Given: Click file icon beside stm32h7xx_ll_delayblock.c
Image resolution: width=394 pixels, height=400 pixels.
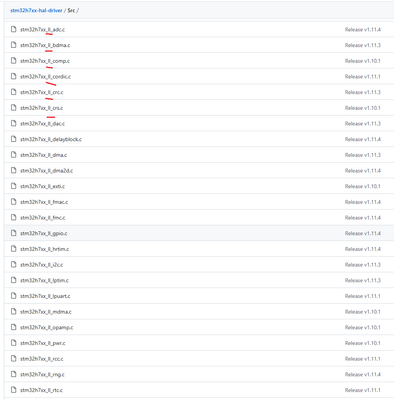Looking at the screenshot, I should pyautogui.click(x=14, y=139).
